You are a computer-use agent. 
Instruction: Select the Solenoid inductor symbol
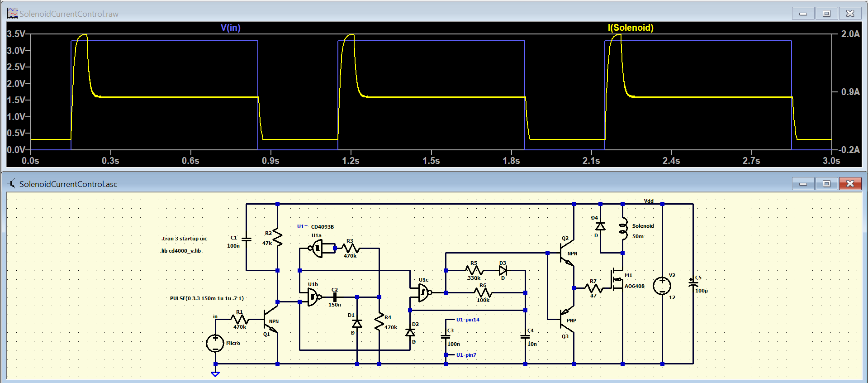(x=623, y=229)
